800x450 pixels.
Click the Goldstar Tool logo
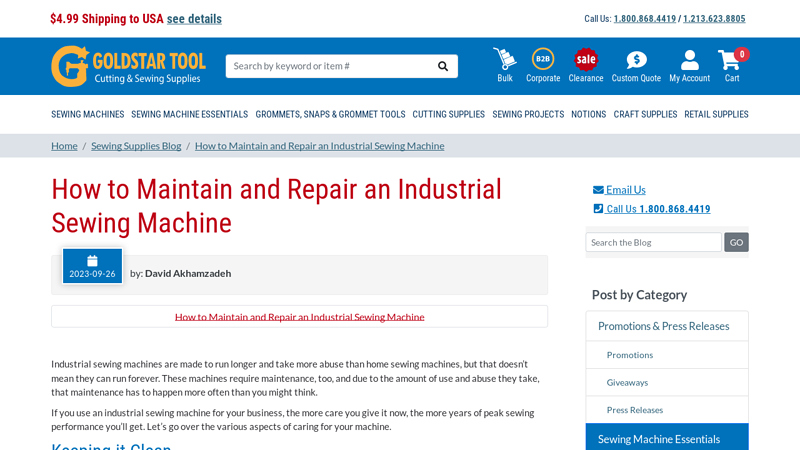tap(129, 66)
